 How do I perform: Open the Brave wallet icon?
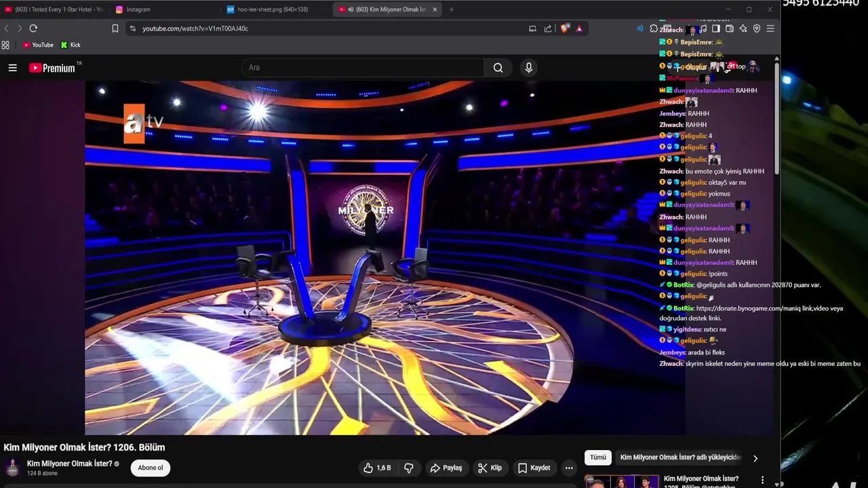[x=730, y=28]
